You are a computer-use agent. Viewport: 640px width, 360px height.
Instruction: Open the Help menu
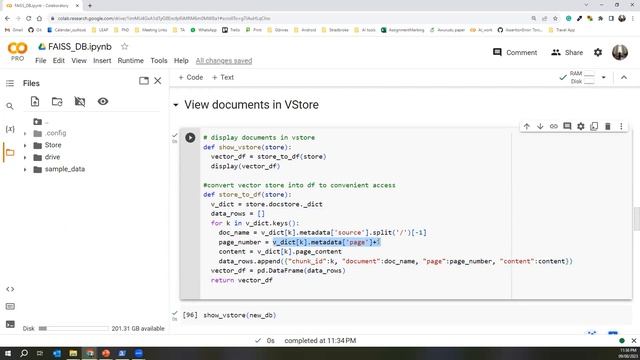point(181,60)
